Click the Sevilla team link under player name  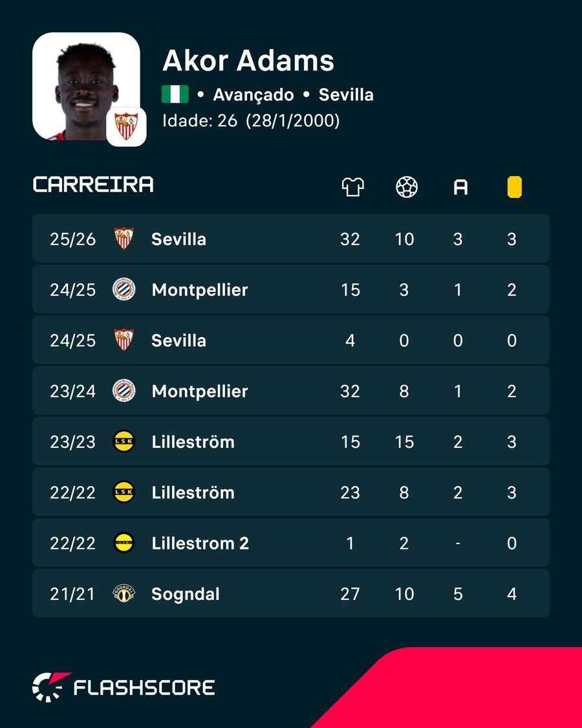(346, 94)
